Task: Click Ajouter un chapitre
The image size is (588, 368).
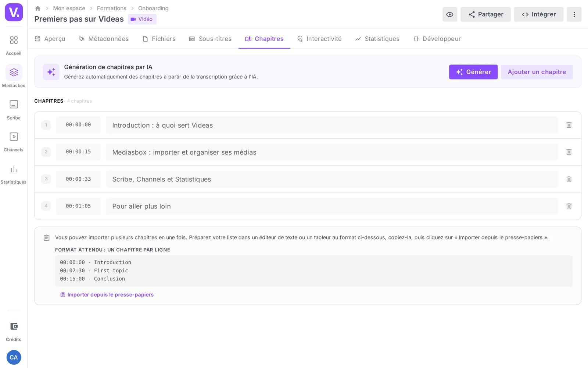Action: tap(537, 72)
